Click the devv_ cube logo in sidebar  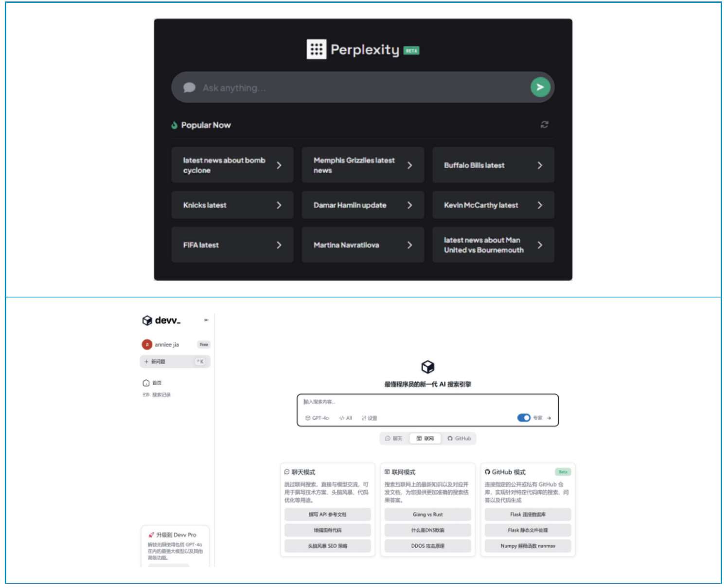[x=147, y=321]
